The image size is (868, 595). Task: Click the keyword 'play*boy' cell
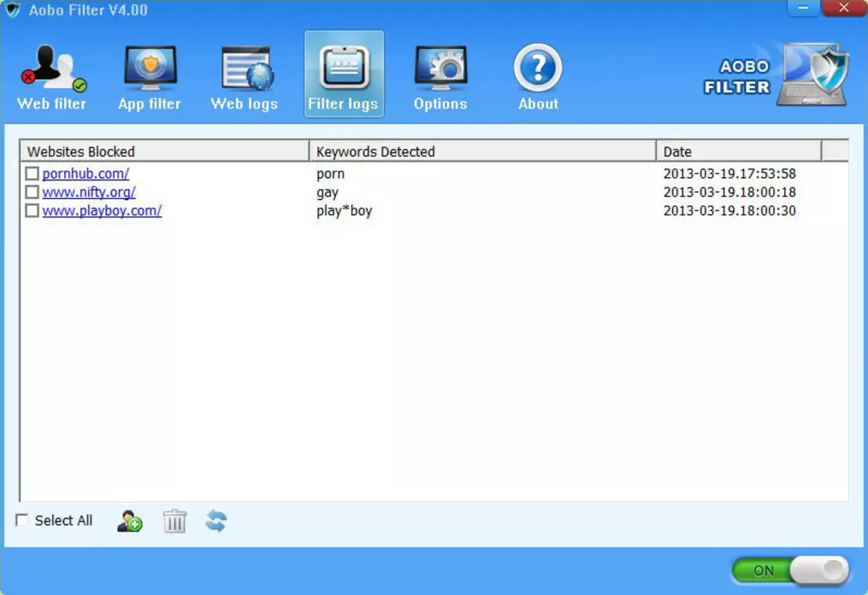(344, 211)
